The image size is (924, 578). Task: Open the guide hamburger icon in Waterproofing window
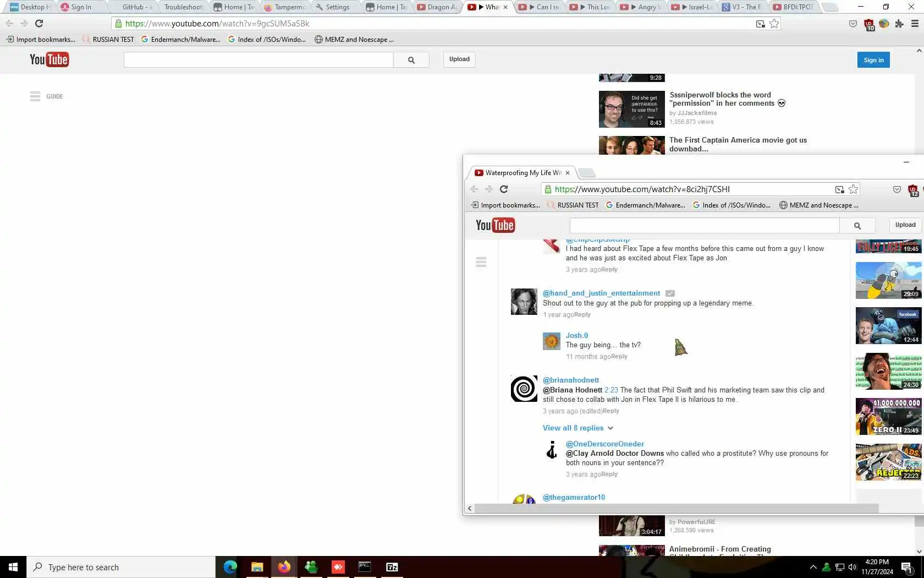481,262
